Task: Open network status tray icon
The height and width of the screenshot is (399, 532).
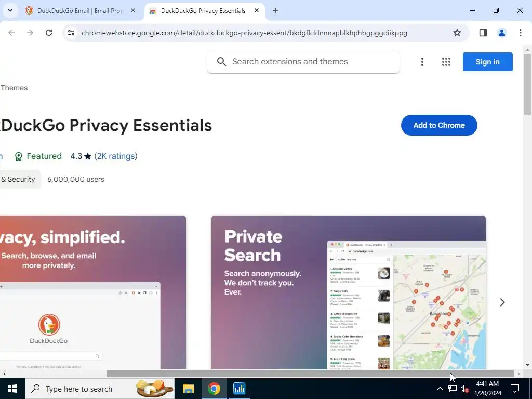Action: tap(453, 389)
